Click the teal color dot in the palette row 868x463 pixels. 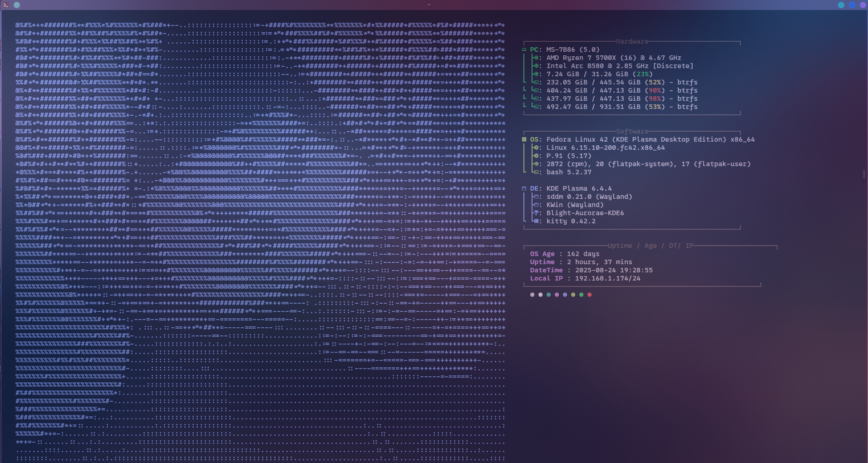coord(548,295)
